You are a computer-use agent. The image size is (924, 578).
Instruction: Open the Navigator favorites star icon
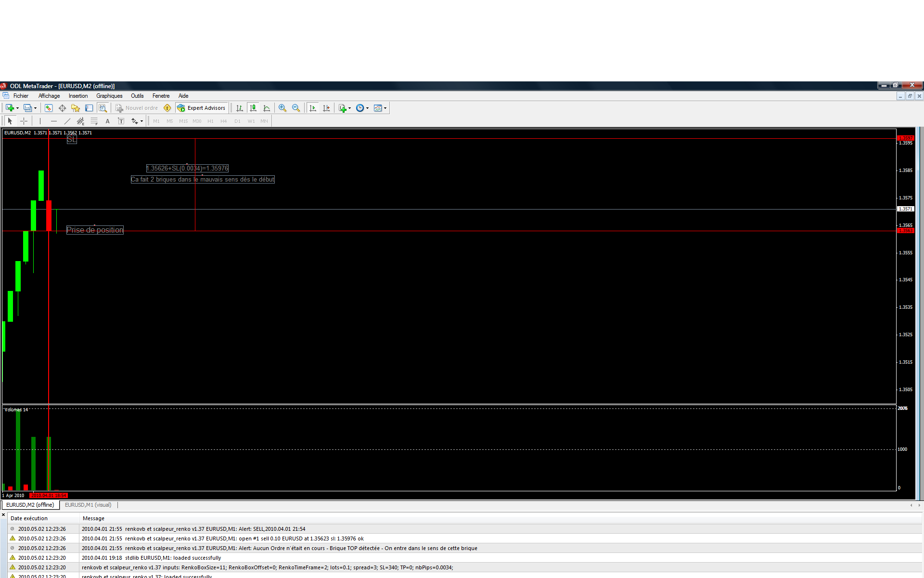click(76, 108)
